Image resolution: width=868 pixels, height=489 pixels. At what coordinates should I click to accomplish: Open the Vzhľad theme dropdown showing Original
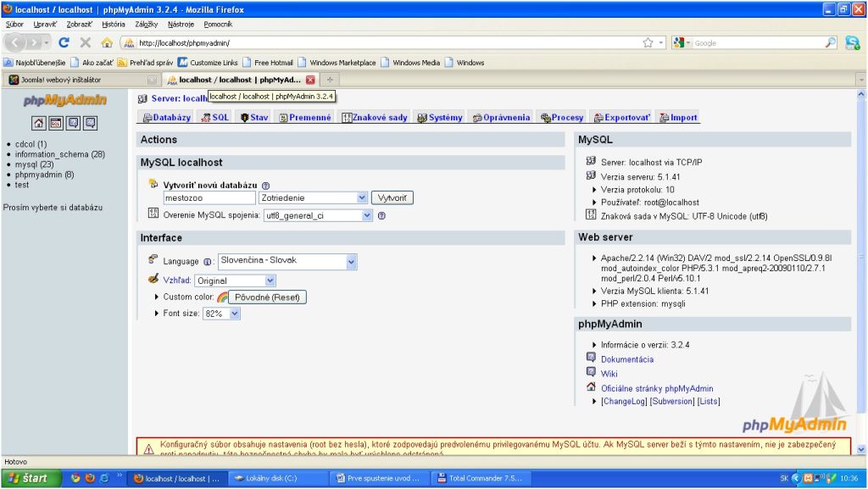coord(235,281)
